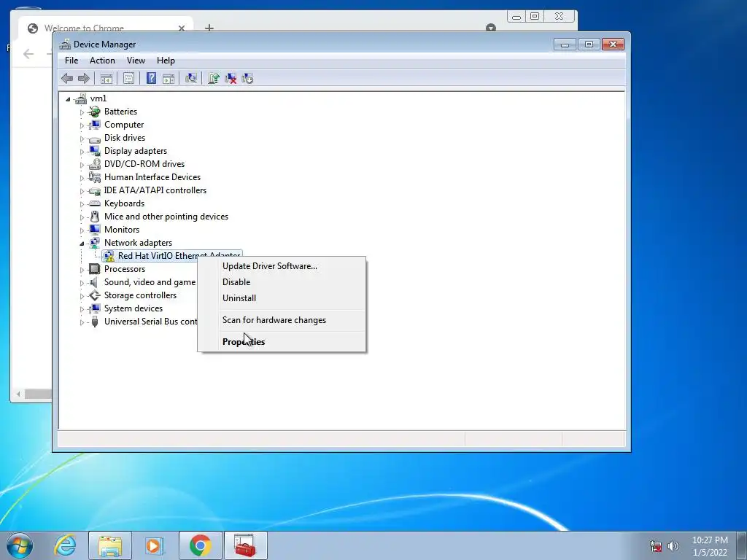Screen dimensions: 747x560
Task: Switch to Chrome from the taskbar
Action: [x=200, y=545]
